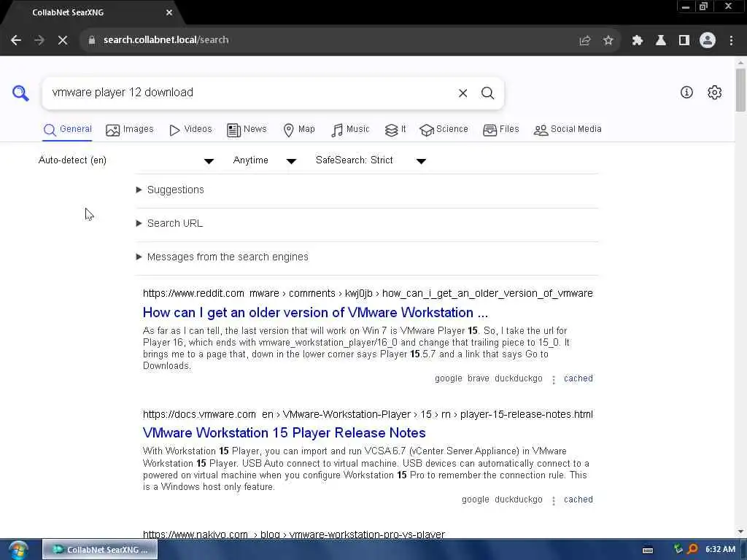Click the browser forward arrow
This screenshot has height=560, width=747.
[x=39, y=40]
